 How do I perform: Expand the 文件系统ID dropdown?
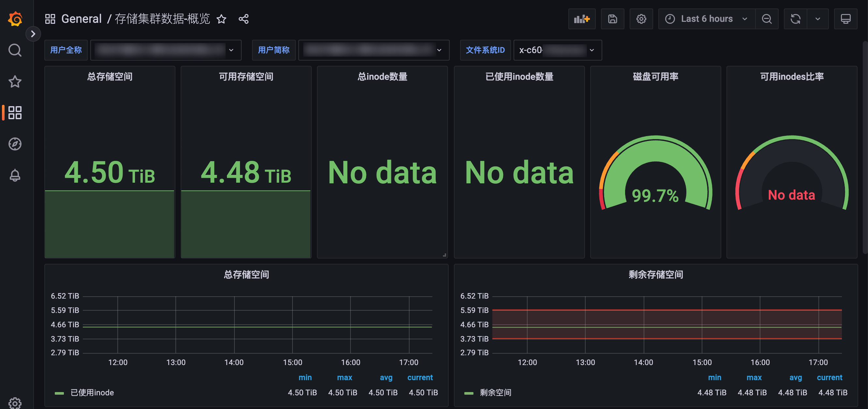pyautogui.click(x=557, y=50)
